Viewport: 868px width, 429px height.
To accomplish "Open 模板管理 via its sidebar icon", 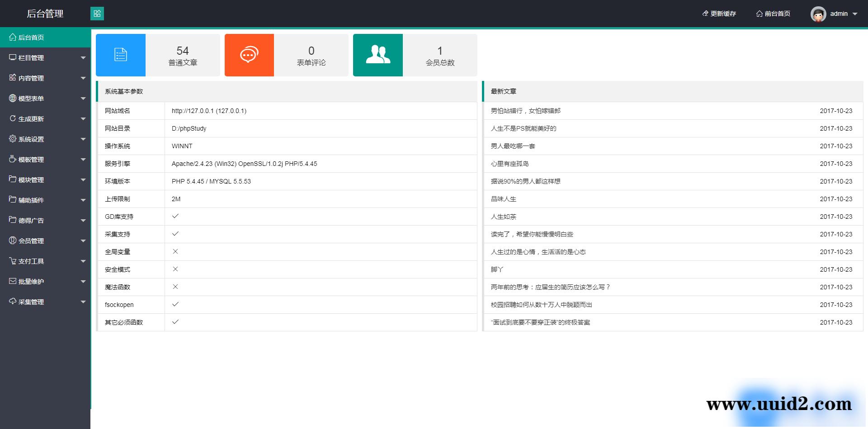I will pos(12,159).
